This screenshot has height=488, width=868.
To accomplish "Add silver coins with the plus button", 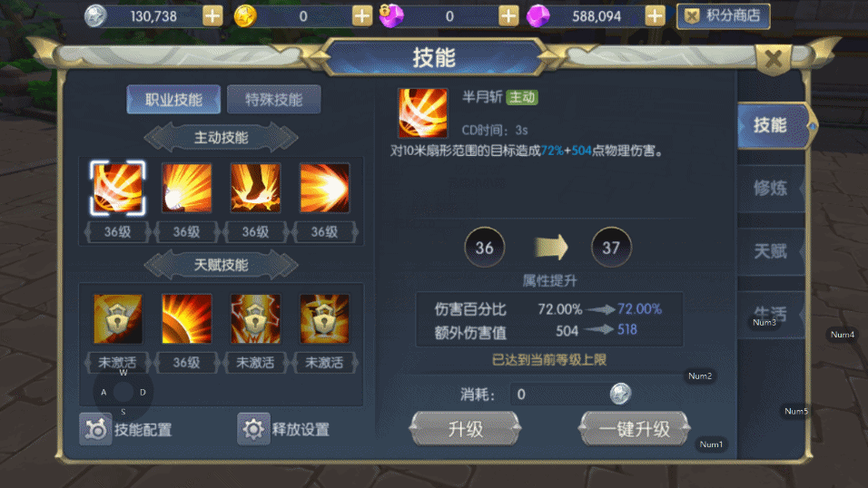I will coord(212,16).
